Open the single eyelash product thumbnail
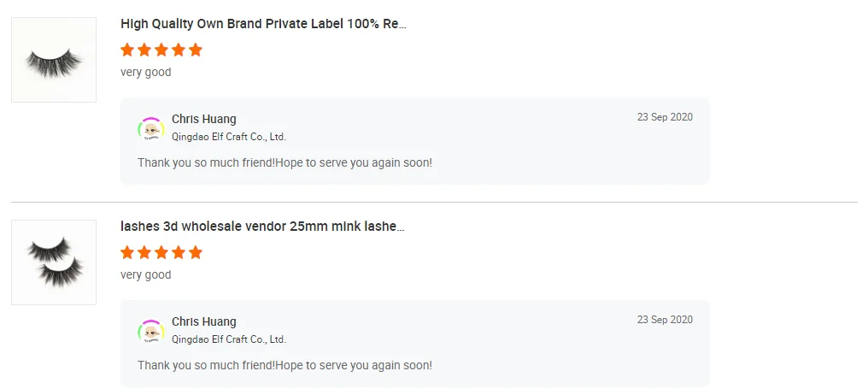 [x=54, y=60]
